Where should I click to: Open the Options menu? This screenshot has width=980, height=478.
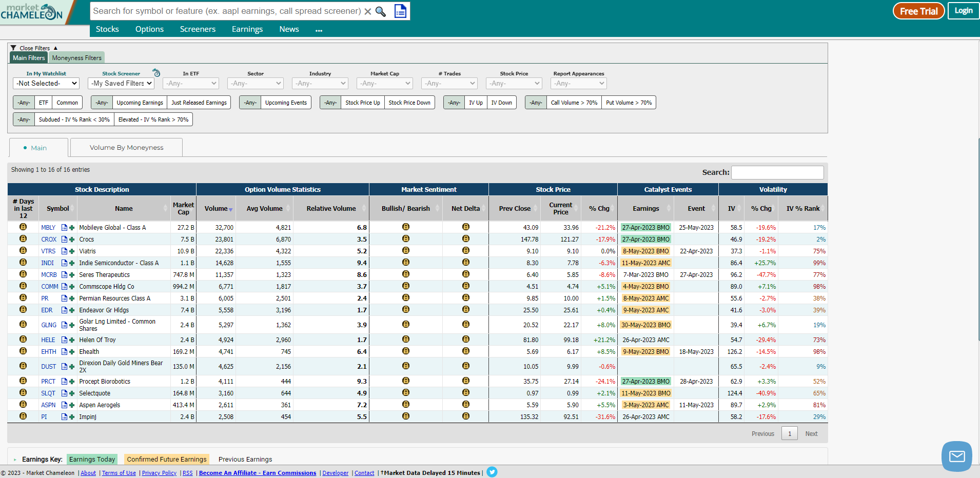(149, 29)
